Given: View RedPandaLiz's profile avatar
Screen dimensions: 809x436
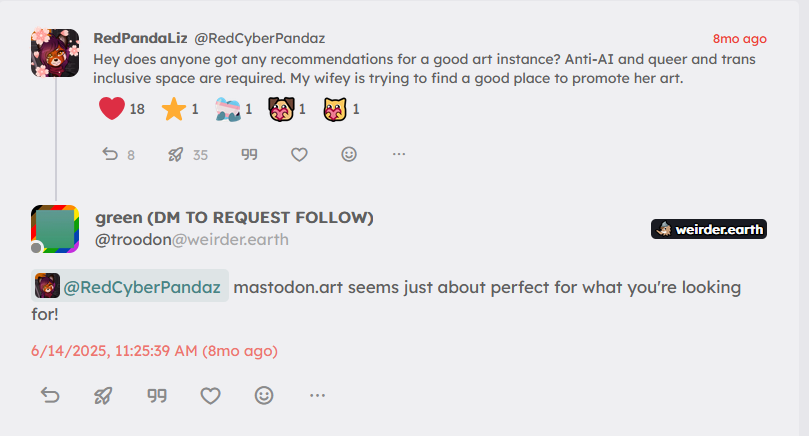Looking at the screenshot, I should tap(56, 53).
